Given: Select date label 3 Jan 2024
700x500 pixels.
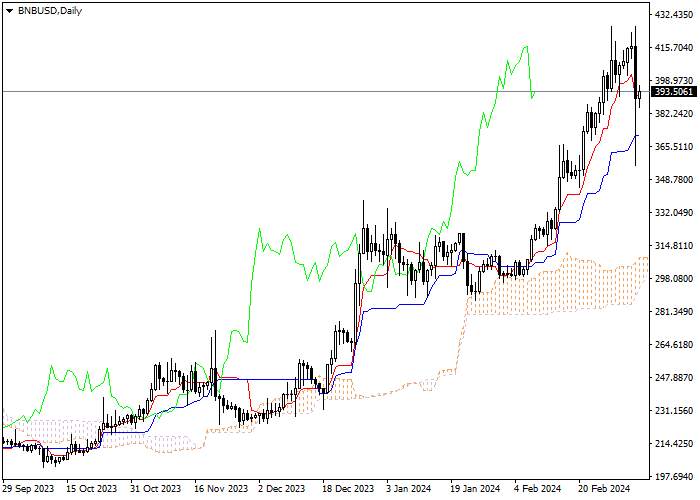Looking at the screenshot, I should pos(409,489).
